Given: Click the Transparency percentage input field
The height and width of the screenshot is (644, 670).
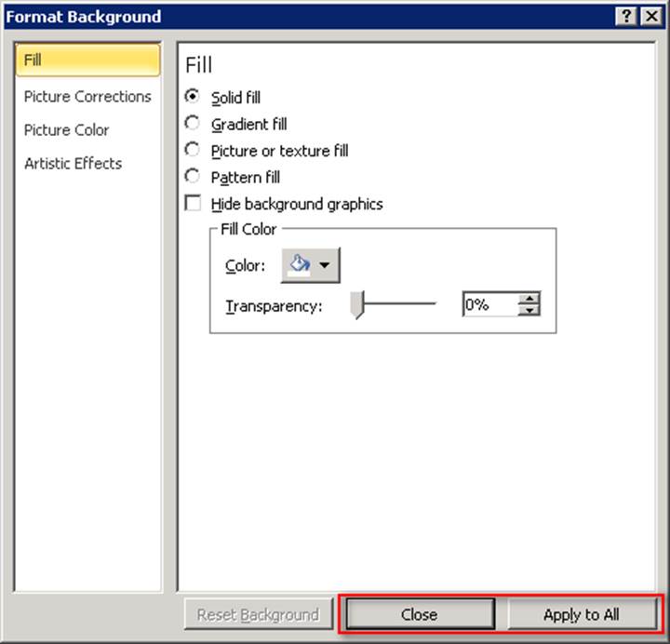Looking at the screenshot, I should (x=489, y=304).
